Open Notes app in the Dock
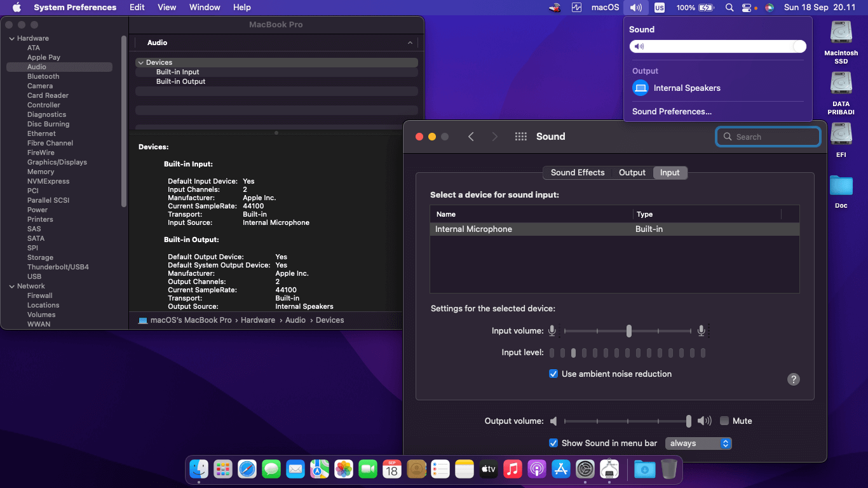 click(x=465, y=470)
